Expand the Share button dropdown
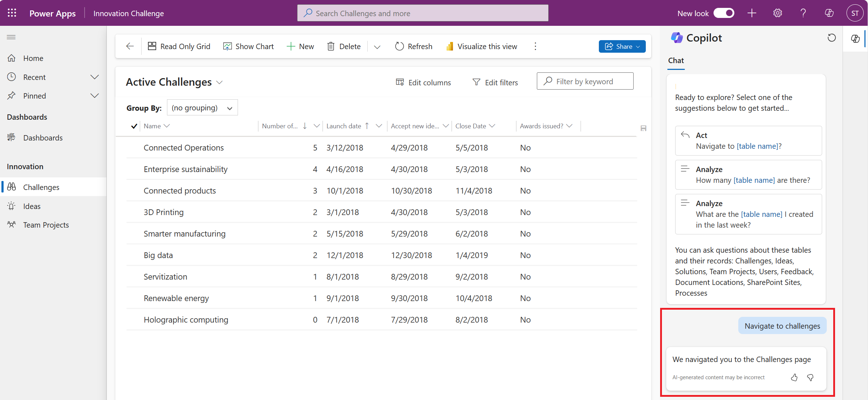 point(639,46)
